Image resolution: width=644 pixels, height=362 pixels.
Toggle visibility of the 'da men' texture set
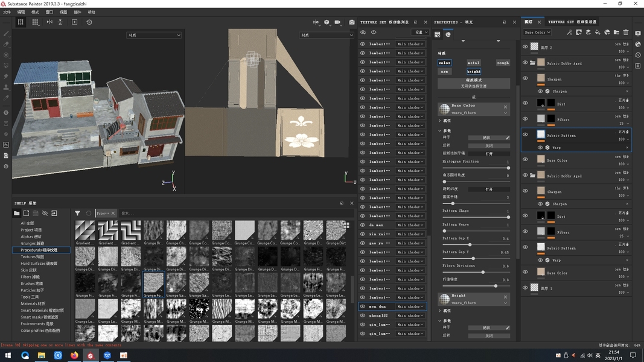pyautogui.click(x=362, y=225)
